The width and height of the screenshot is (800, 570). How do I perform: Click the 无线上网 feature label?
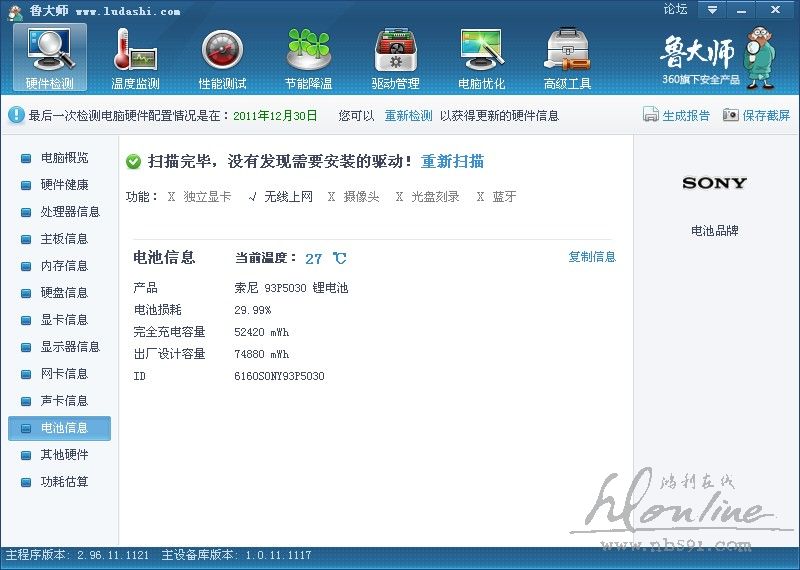pyautogui.click(x=288, y=196)
